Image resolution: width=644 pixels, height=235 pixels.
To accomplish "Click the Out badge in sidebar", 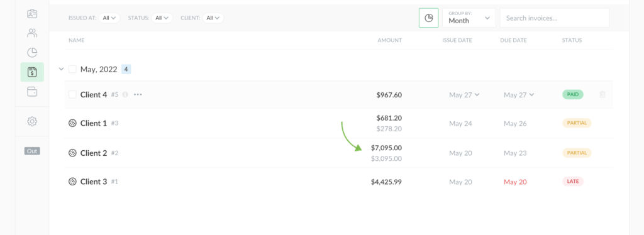I will click(x=32, y=151).
